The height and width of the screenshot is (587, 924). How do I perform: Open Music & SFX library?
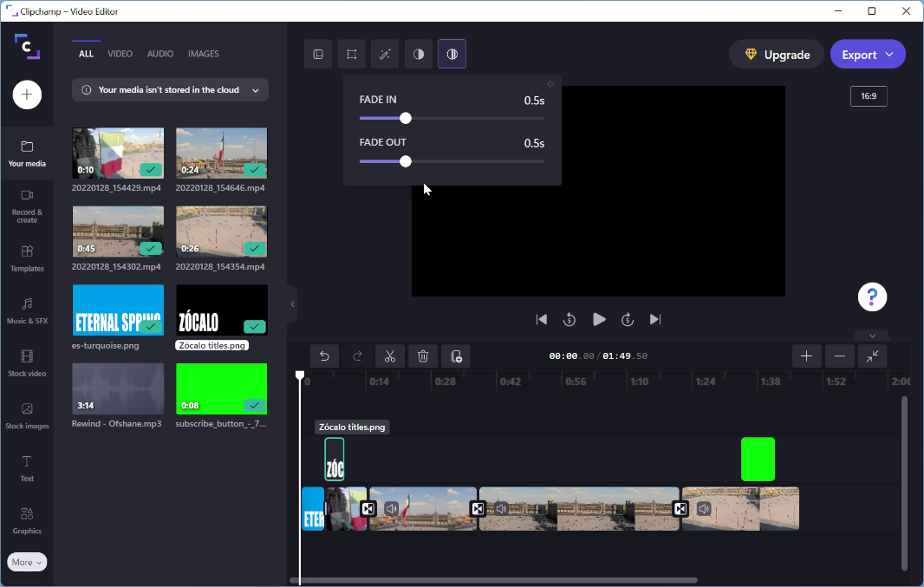(x=27, y=310)
